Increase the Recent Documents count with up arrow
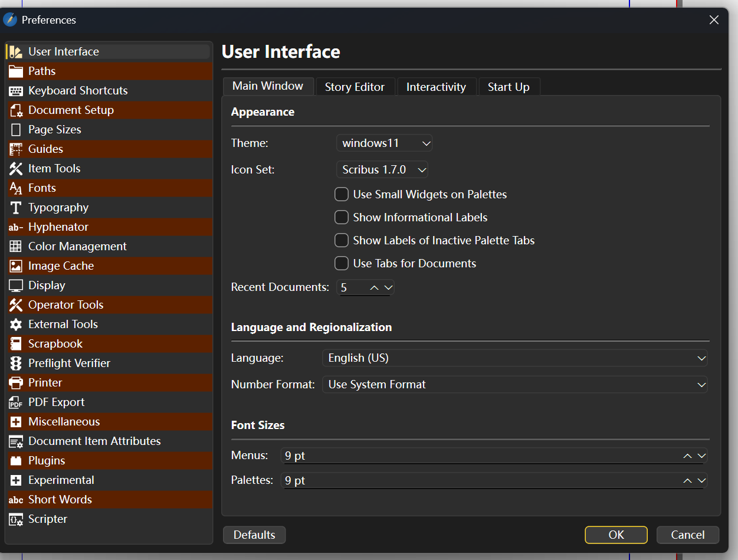The height and width of the screenshot is (560, 738). pos(374,287)
